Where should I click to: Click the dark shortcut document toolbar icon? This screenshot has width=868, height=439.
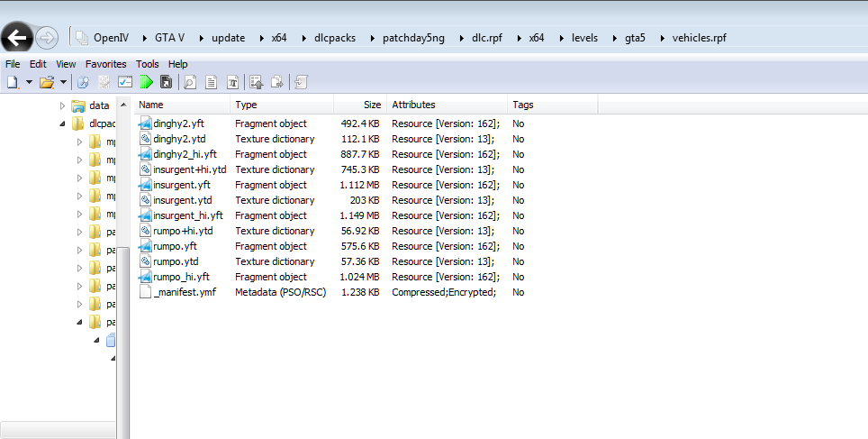coord(166,83)
